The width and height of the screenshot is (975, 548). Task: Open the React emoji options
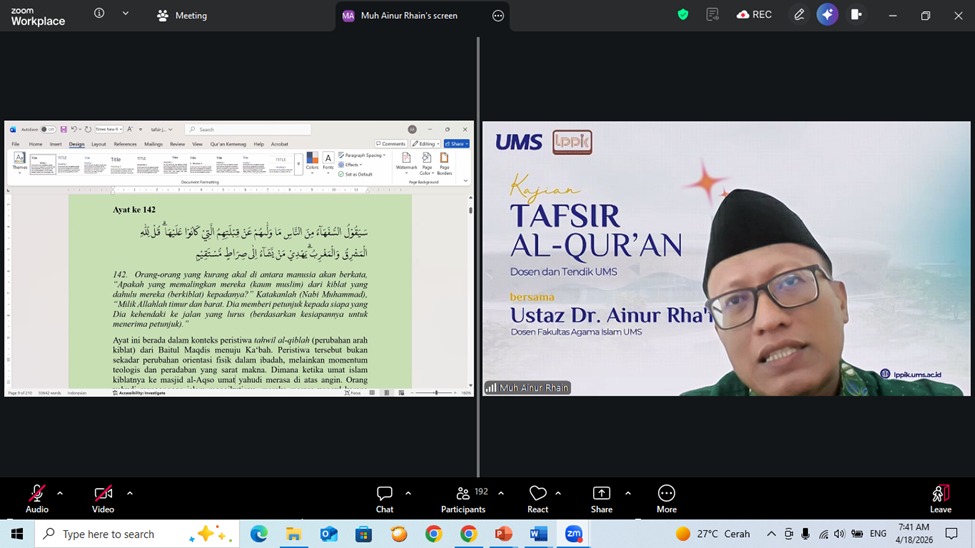coord(538,499)
